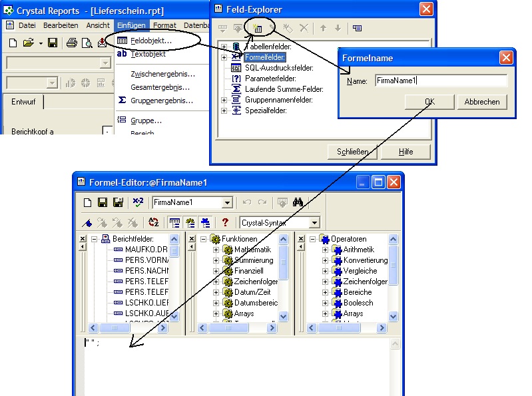Select SQL-Ausdrucksfelder in Feld-Explorer tree
532x396 pixels.
pos(279,68)
